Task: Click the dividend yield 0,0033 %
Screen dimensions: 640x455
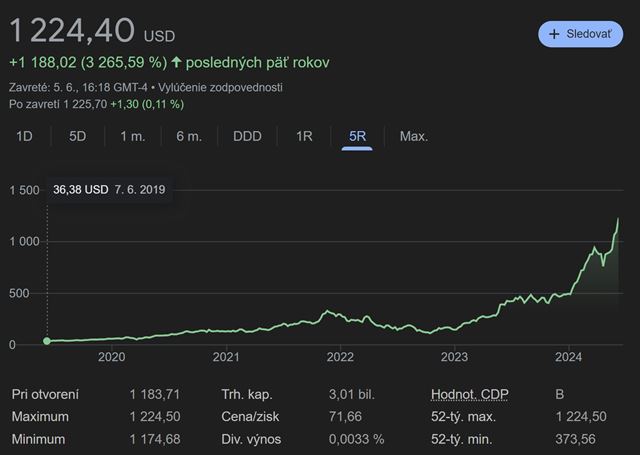Action: point(356,439)
